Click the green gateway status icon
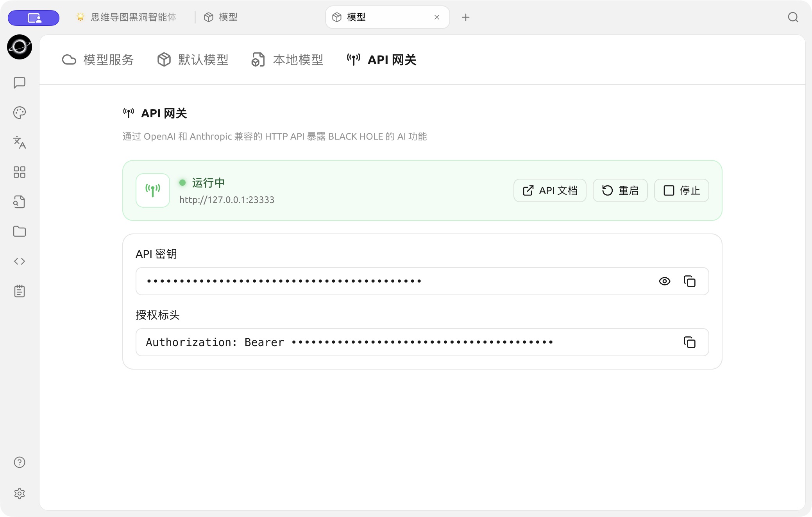The height and width of the screenshot is (517, 812). (x=153, y=190)
